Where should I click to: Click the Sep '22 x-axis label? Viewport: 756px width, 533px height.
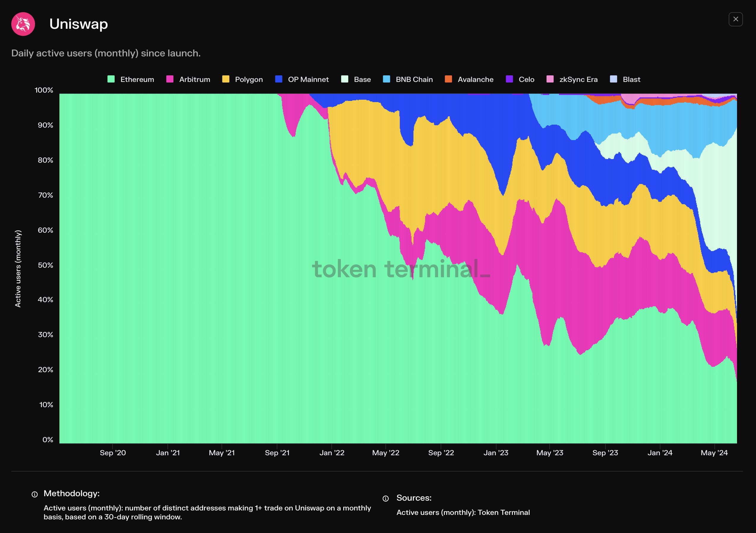(441, 453)
